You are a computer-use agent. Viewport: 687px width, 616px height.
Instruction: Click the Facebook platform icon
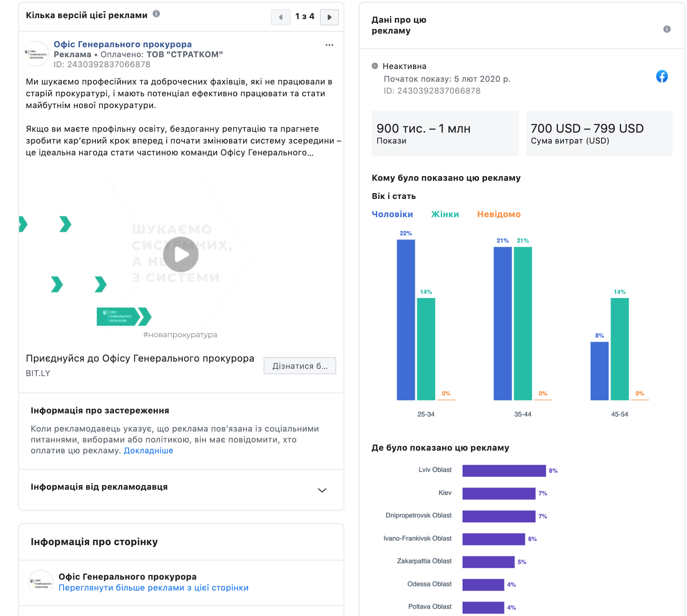[x=662, y=76]
